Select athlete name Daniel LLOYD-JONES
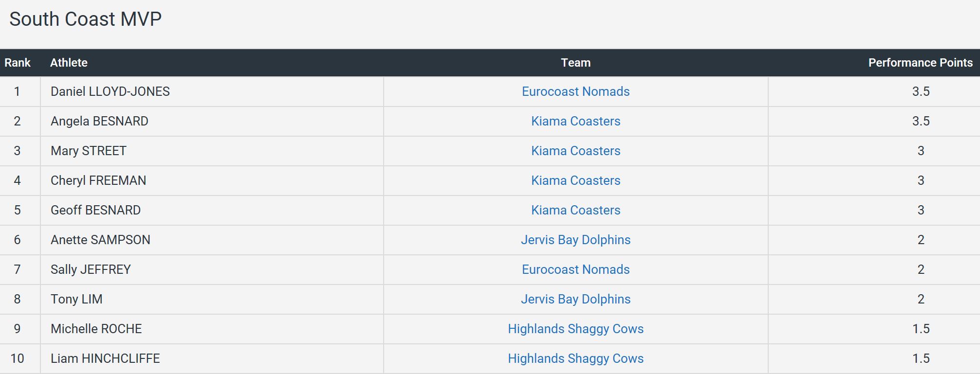 (110, 91)
